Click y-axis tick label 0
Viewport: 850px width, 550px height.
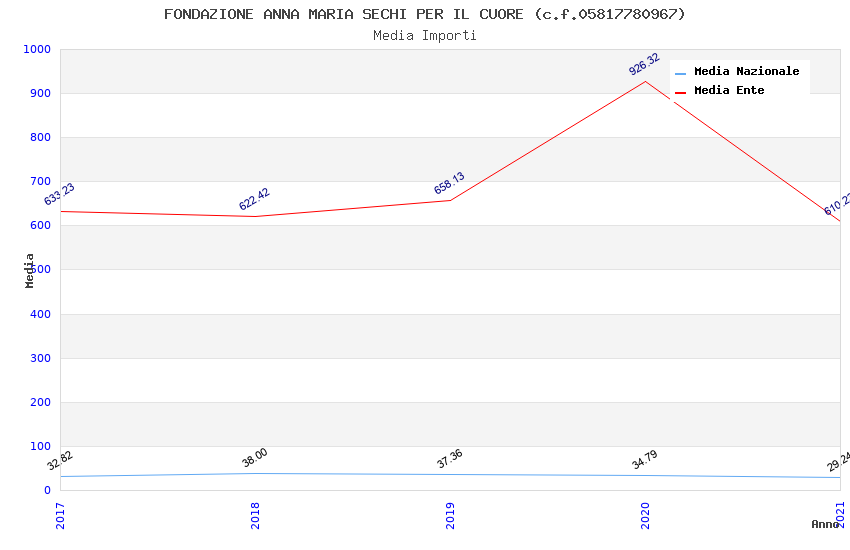click(48, 490)
